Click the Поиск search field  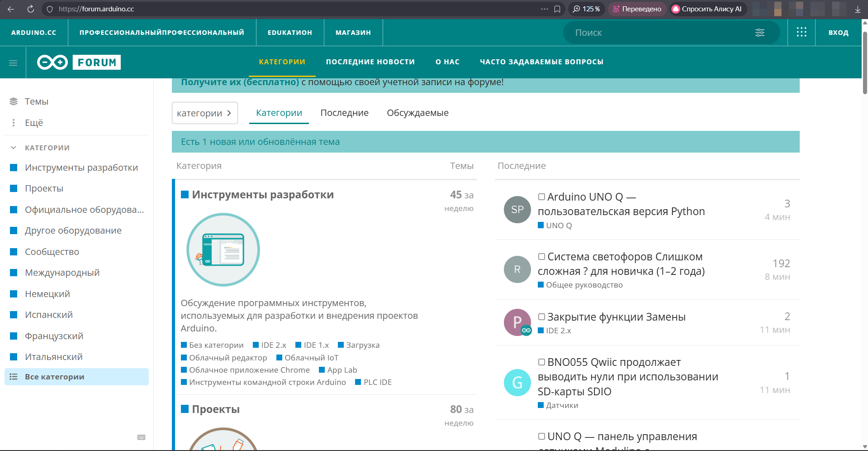tap(656, 33)
